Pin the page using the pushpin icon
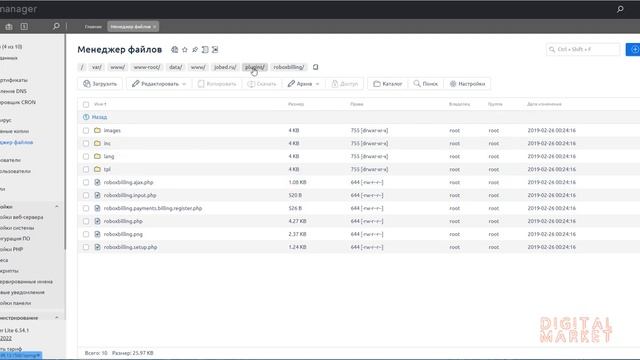Screen dimensions: 640x360 click(x=195, y=49)
